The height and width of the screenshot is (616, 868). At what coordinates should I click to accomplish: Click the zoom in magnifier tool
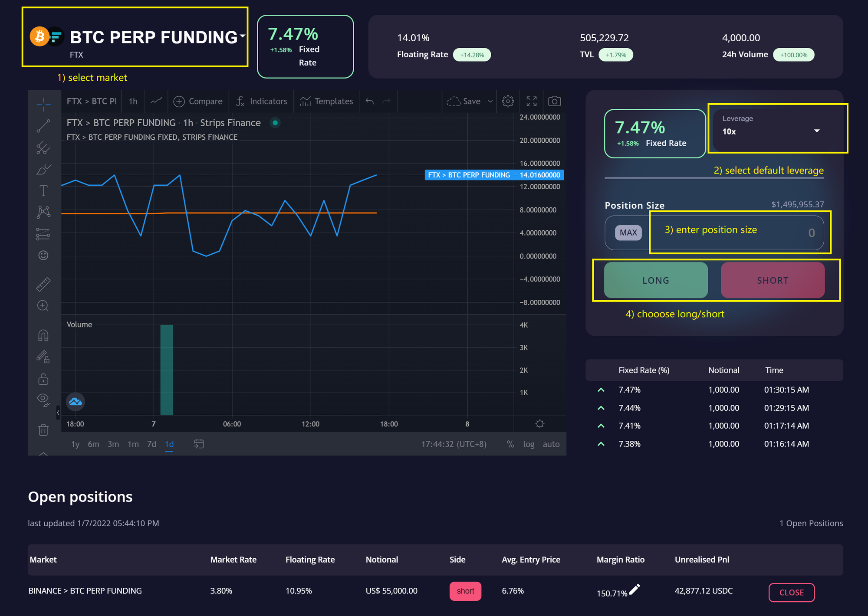coord(43,306)
